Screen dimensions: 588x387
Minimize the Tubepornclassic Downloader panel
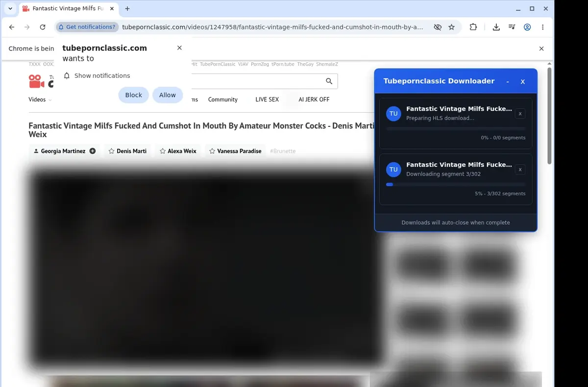508,82
